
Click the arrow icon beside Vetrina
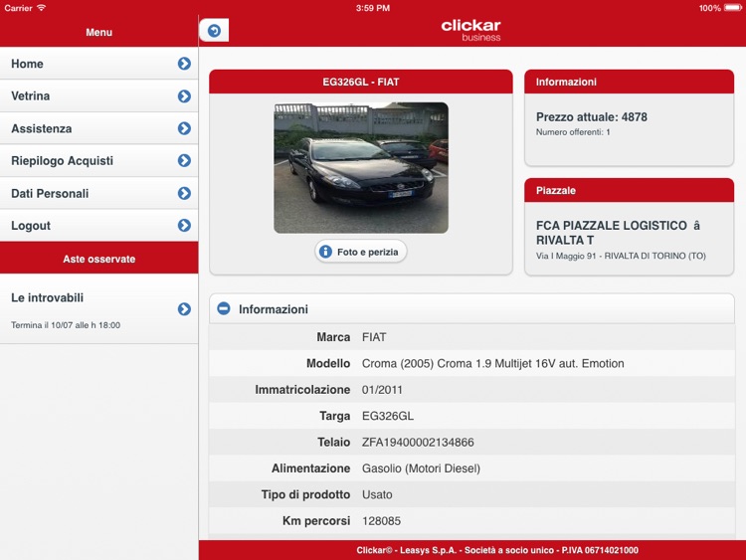tap(184, 96)
